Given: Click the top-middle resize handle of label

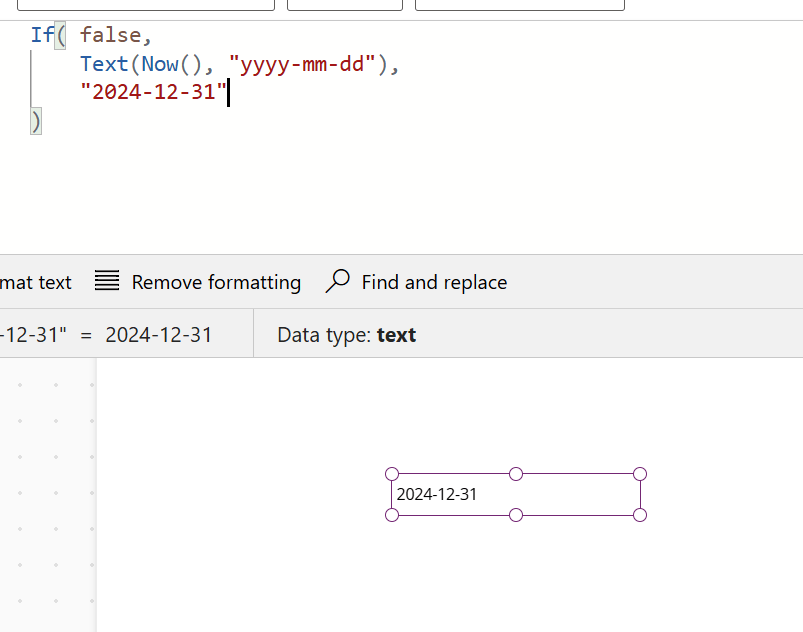Looking at the screenshot, I should (x=516, y=474).
